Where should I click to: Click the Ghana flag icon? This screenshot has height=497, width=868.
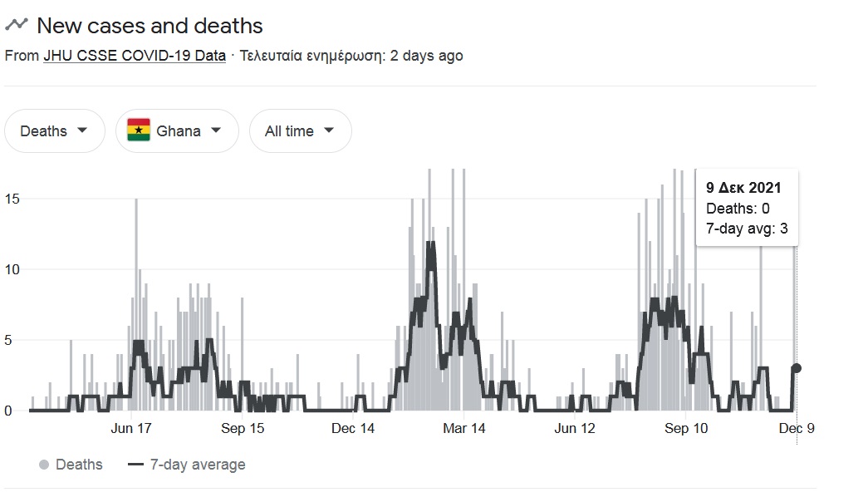pyautogui.click(x=138, y=130)
